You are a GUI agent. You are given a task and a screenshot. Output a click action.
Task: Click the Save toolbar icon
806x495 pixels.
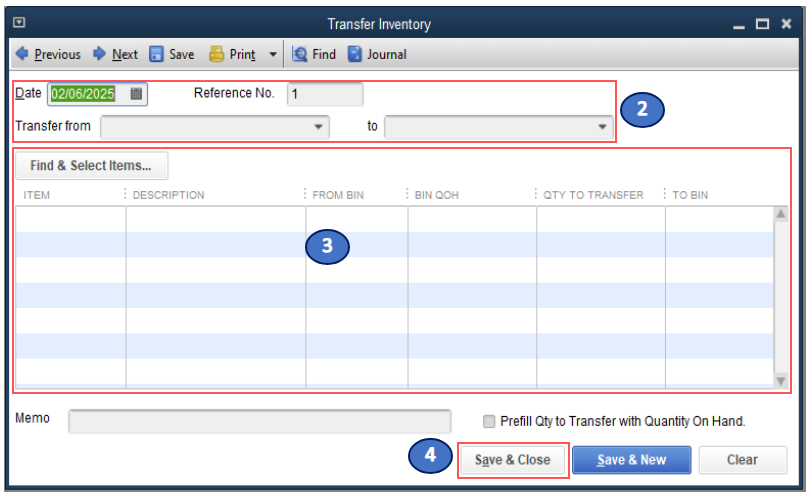[x=156, y=54]
